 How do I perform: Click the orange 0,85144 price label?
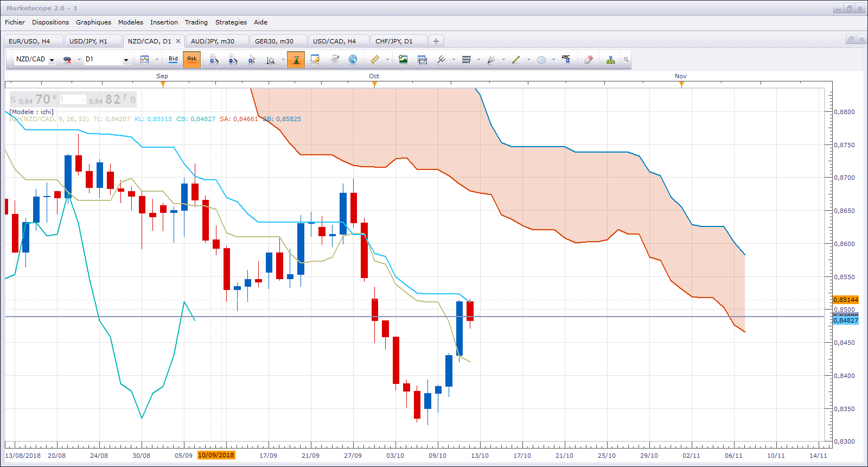pyautogui.click(x=846, y=300)
